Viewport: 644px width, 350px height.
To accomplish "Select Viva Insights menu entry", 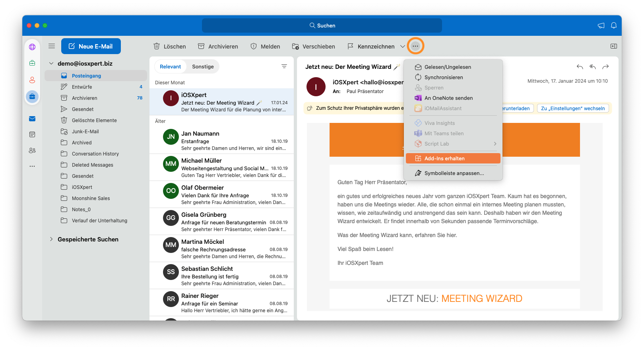I will click(453, 123).
